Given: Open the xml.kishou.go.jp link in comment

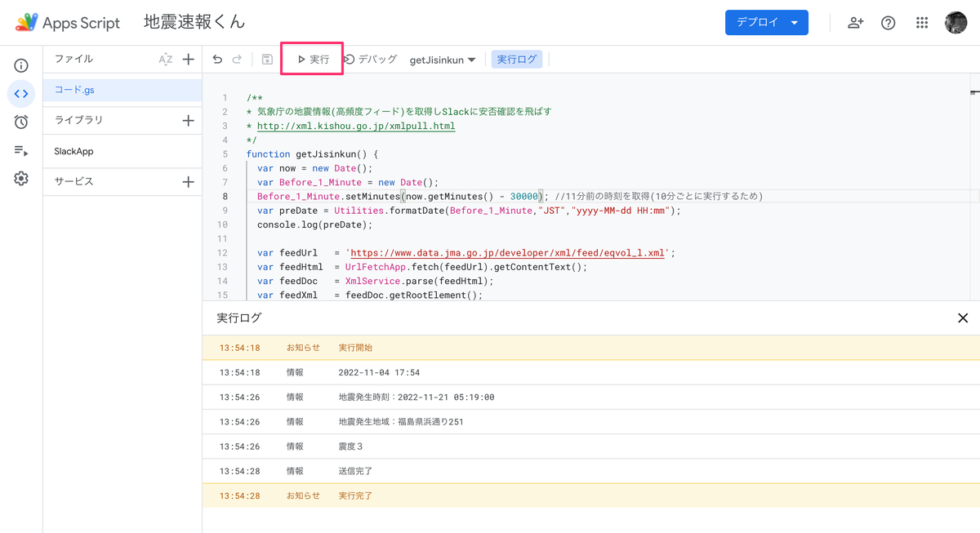Looking at the screenshot, I should click(356, 126).
